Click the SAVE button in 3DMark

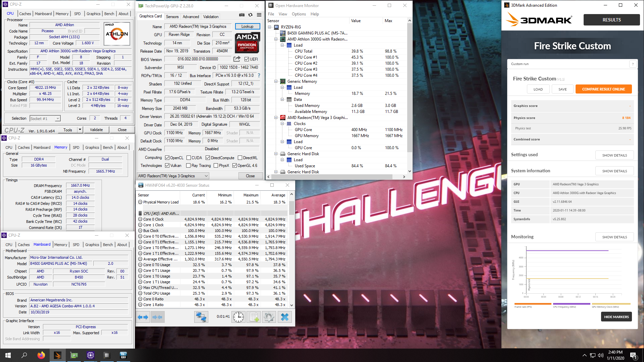562,89
